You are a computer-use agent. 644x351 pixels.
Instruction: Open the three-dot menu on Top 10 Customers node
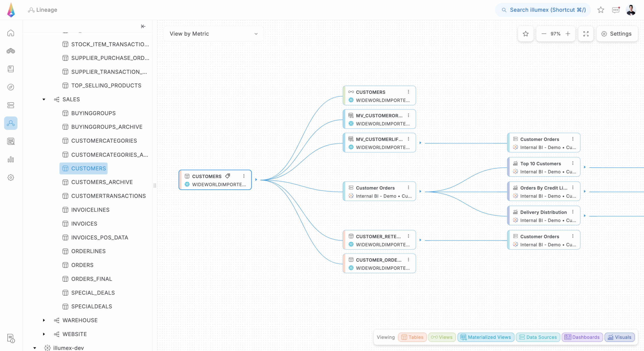point(573,163)
